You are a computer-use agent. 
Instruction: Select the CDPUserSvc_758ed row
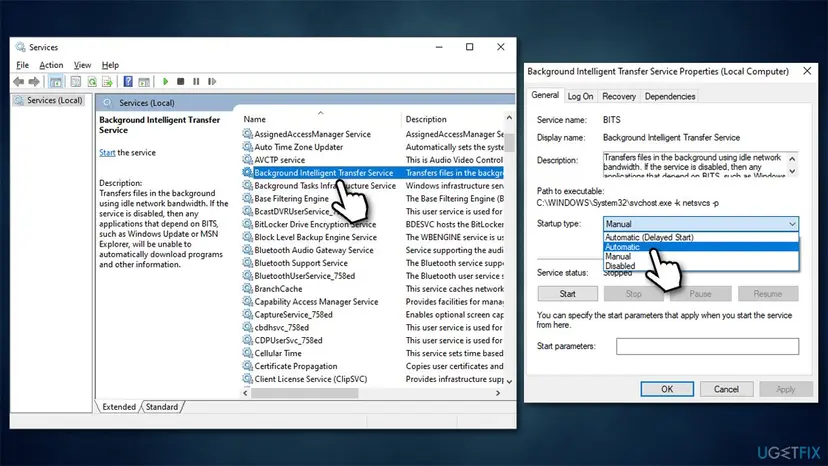pyautogui.click(x=373, y=340)
